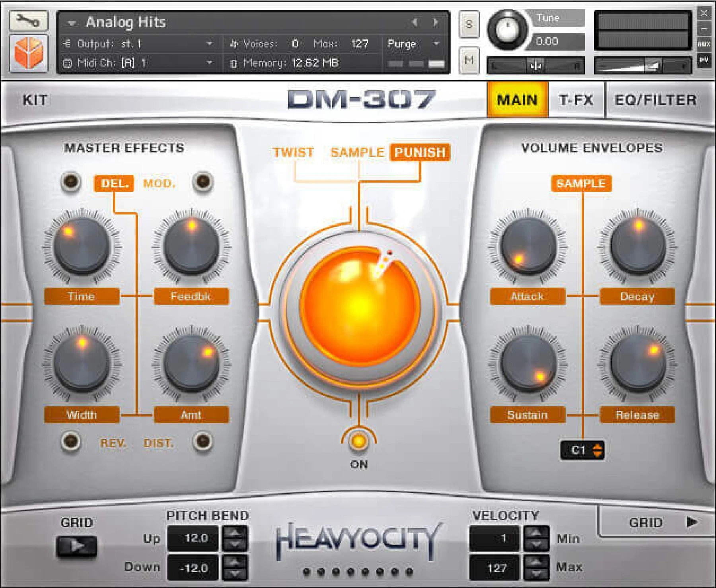Click the pan slider in header
The height and width of the screenshot is (588, 716).
(x=536, y=66)
